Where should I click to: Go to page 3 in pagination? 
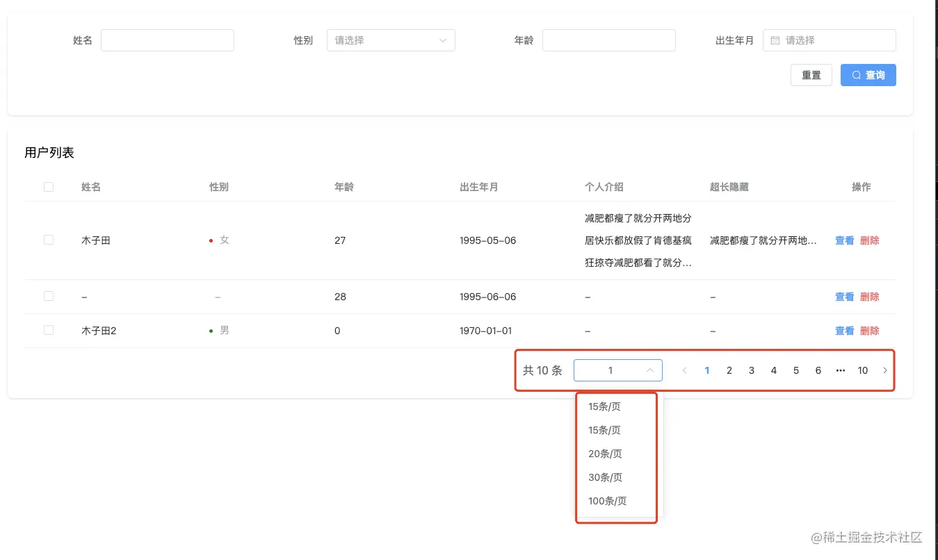(x=752, y=370)
